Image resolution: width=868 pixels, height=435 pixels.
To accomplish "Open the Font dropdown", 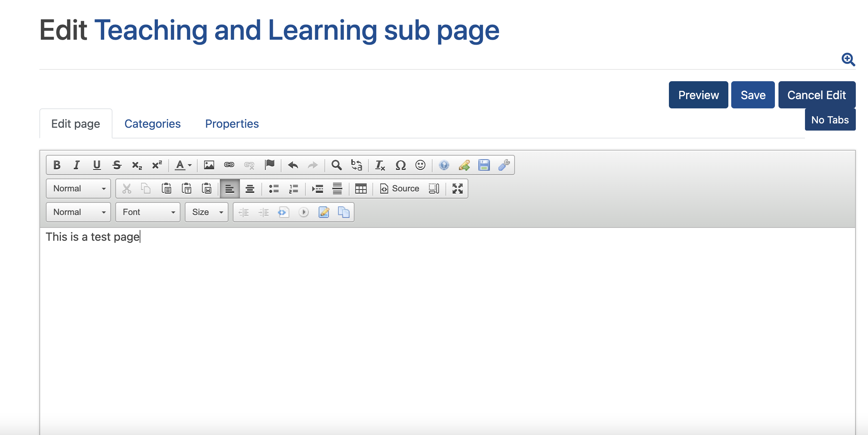I will [148, 212].
